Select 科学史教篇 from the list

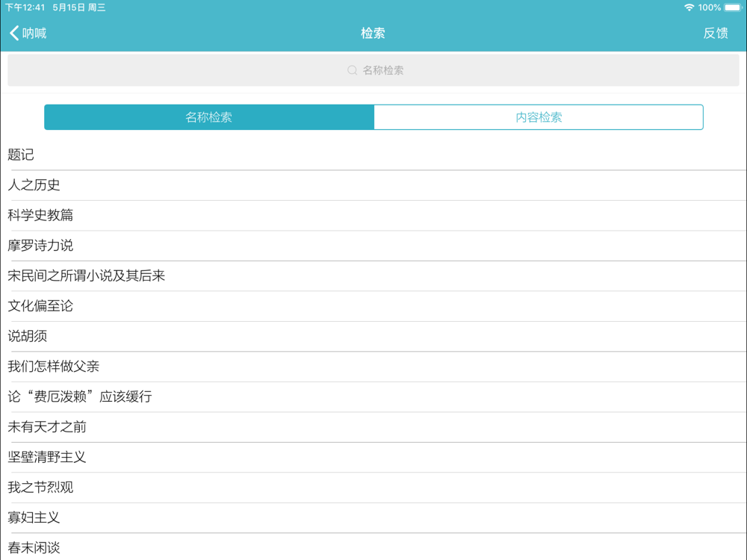[373, 215]
